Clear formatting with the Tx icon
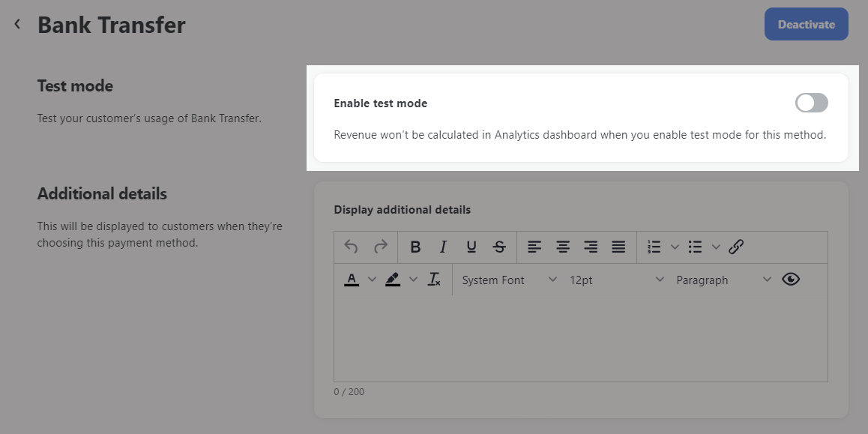 pos(434,280)
